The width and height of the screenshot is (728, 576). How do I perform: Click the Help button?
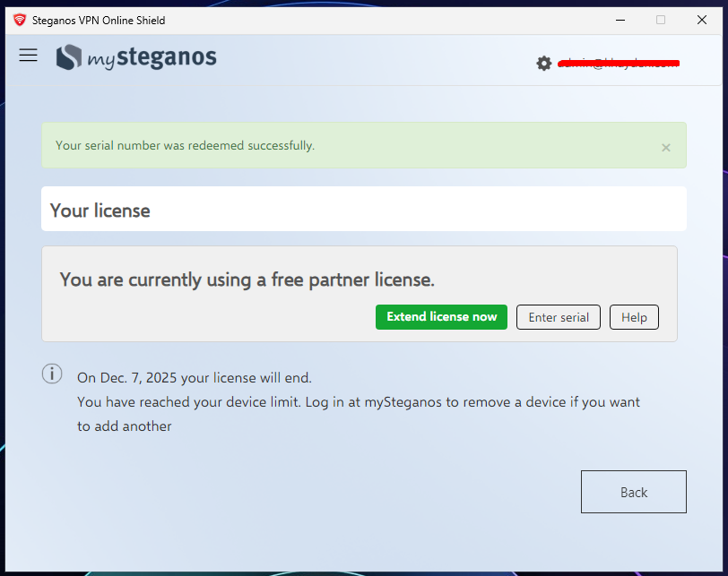click(634, 317)
